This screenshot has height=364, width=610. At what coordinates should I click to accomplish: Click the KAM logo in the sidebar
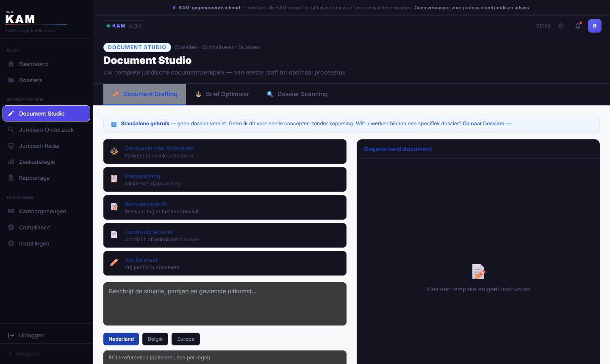(20, 19)
